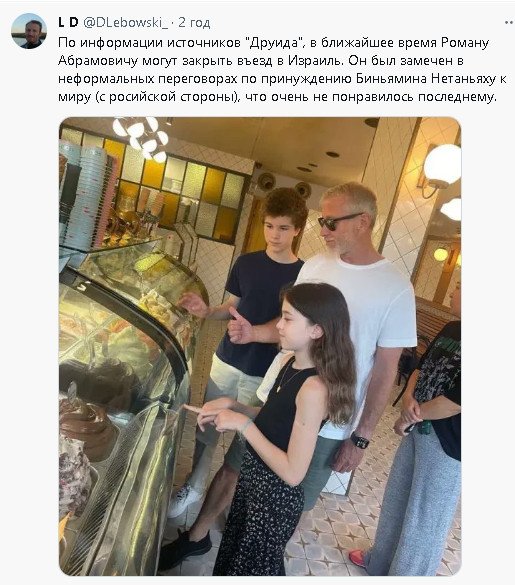
Task: Click the tweet text starting "По информации"
Action: coord(282,70)
